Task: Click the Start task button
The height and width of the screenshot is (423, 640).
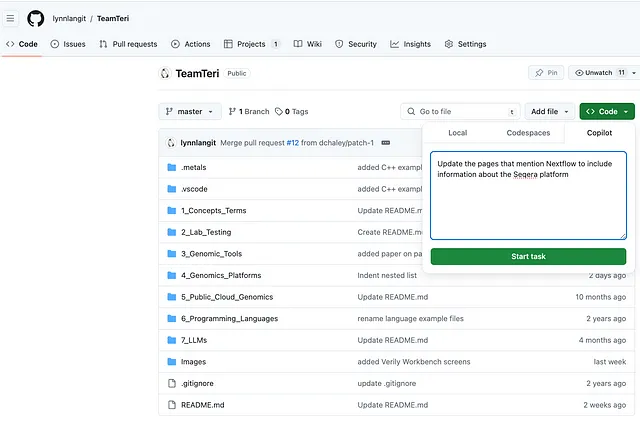Action: click(528, 256)
